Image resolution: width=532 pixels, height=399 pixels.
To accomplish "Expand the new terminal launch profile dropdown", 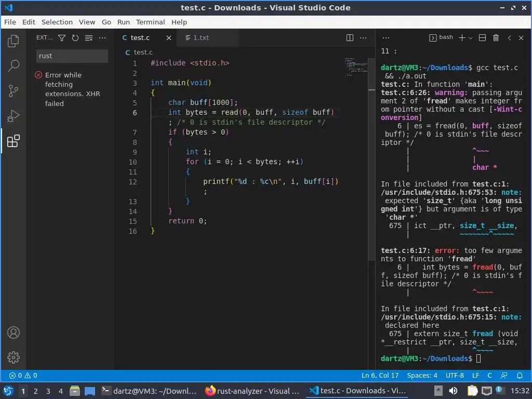I will click(471, 38).
